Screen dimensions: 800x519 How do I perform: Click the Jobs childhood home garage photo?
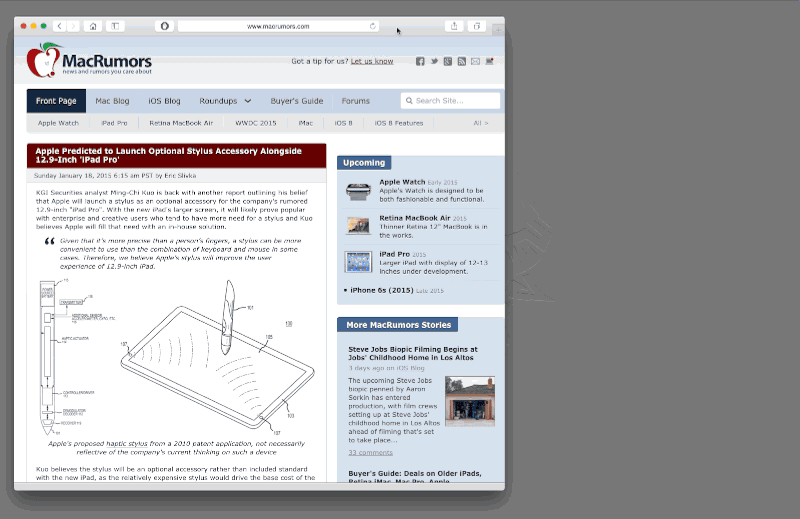tap(470, 401)
